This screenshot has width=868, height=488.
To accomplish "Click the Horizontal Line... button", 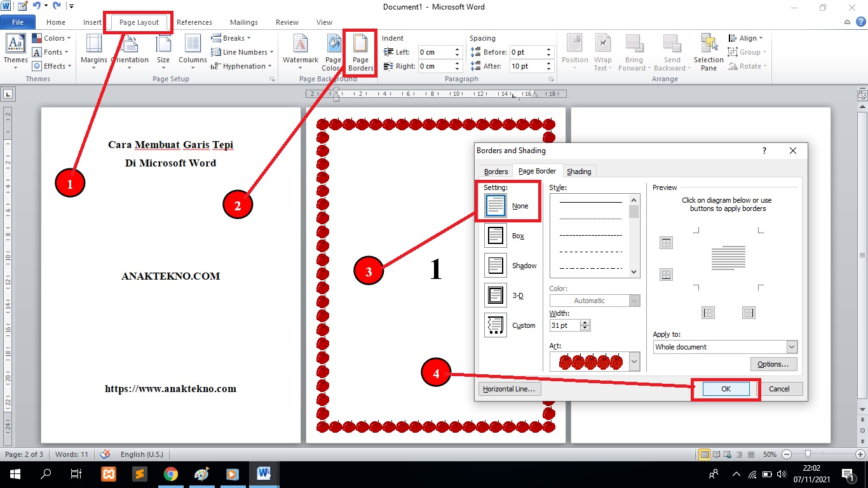I will [509, 389].
